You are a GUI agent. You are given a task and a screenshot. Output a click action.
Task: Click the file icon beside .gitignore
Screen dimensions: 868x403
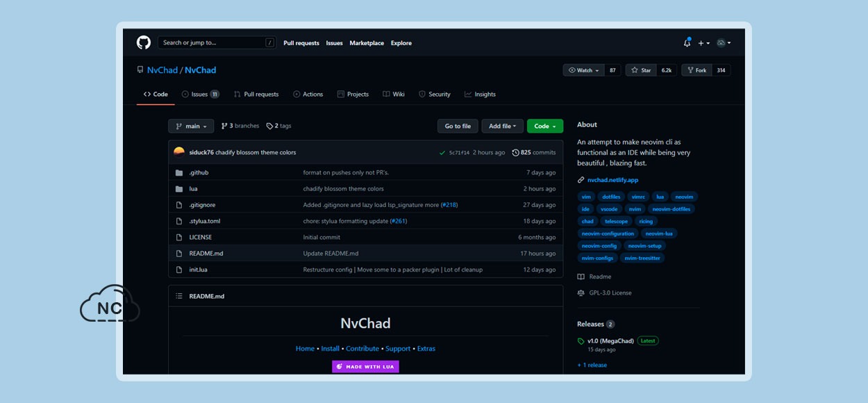click(178, 205)
